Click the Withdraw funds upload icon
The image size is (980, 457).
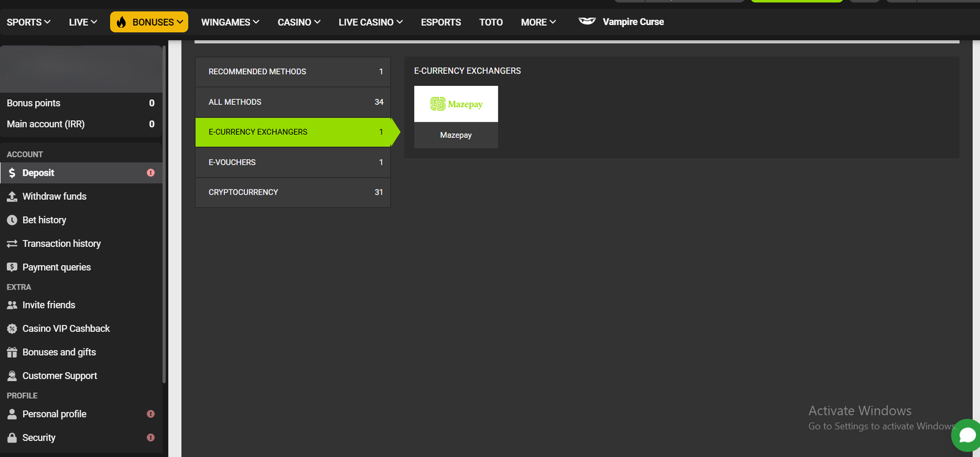[x=12, y=197]
